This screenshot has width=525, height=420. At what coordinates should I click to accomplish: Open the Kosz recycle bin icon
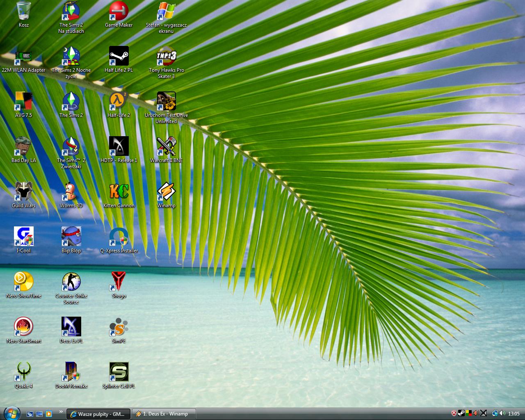[24, 11]
